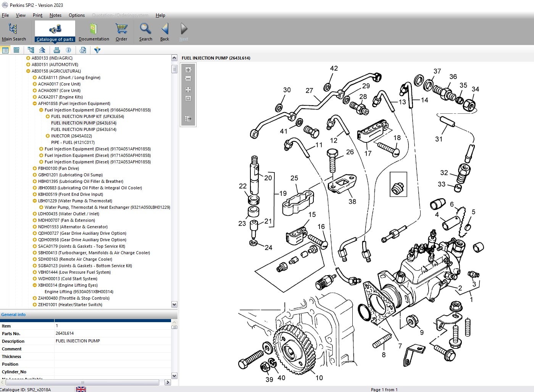534x392 pixels.
Task: Expand the AB30133 (IND/AGRIC) node
Action: coord(28,58)
